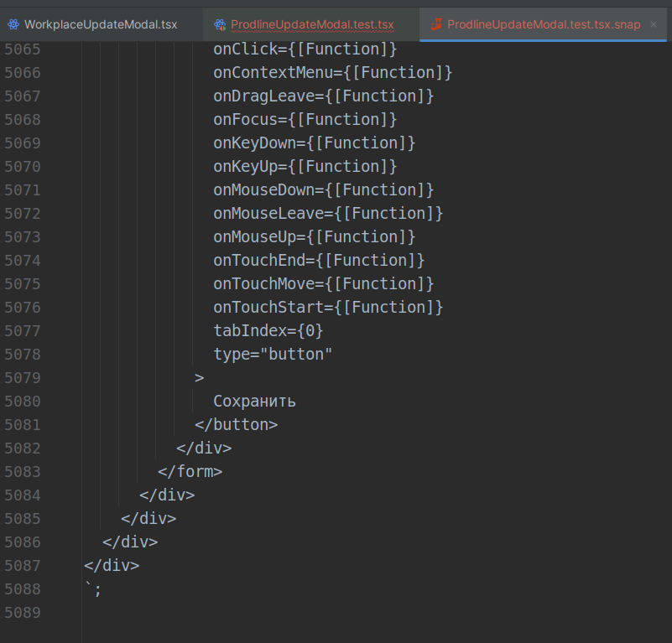Place cursor on onFocus={[Function]} line
Viewport: 672px width, 643px height.
[x=305, y=120]
